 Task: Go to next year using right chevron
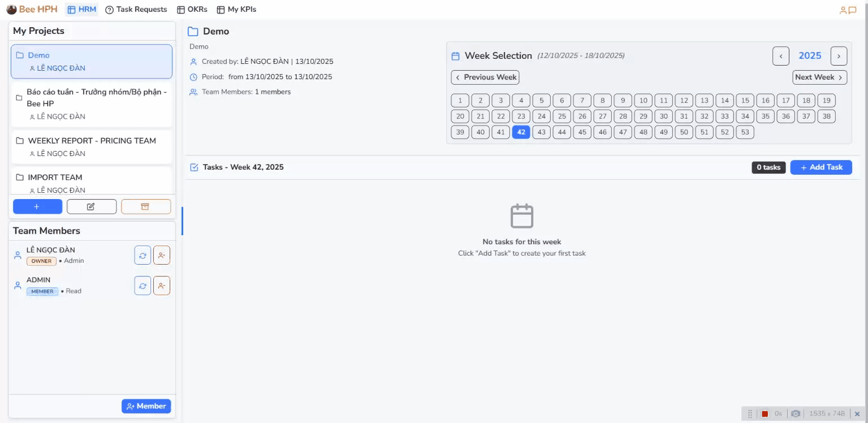tap(839, 56)
